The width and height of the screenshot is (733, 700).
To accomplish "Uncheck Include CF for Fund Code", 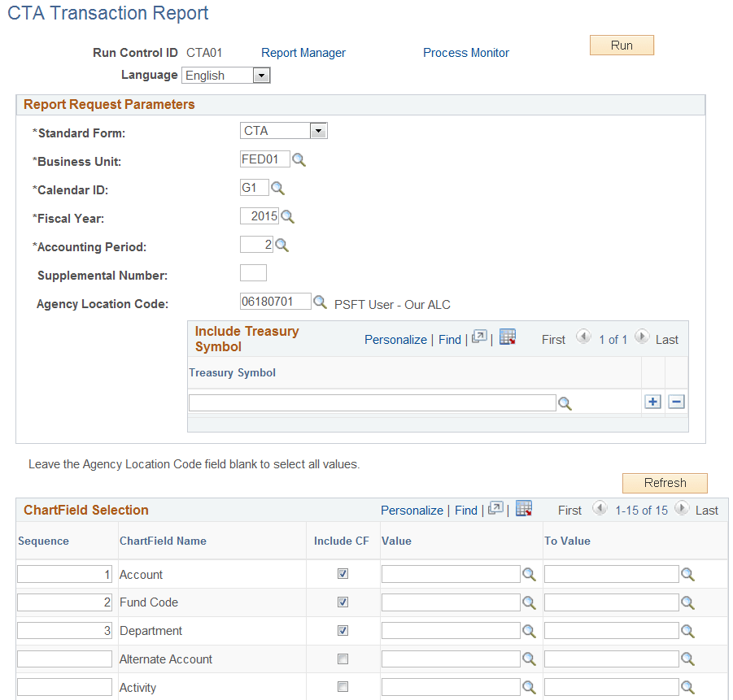I will (x=343, y=602).
